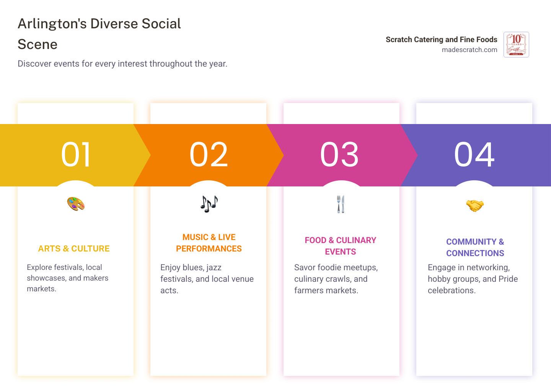Click the title 'Arlington's Diverse Social Scene'
The height and width of the screenshot is (392, 551).
point(99,34)
